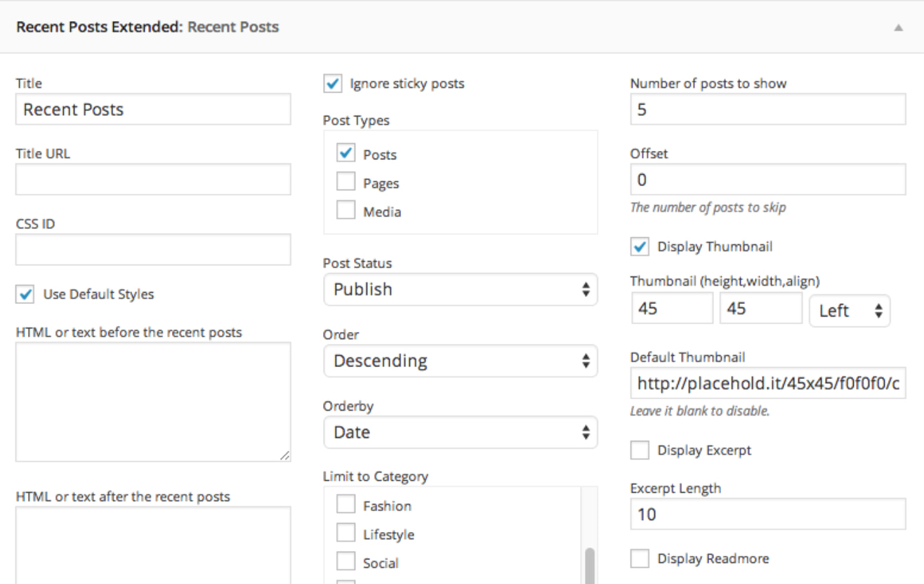Click the Title URL input field
The height and width of the screenshot is (584, 924).
(x=152, y=179)
